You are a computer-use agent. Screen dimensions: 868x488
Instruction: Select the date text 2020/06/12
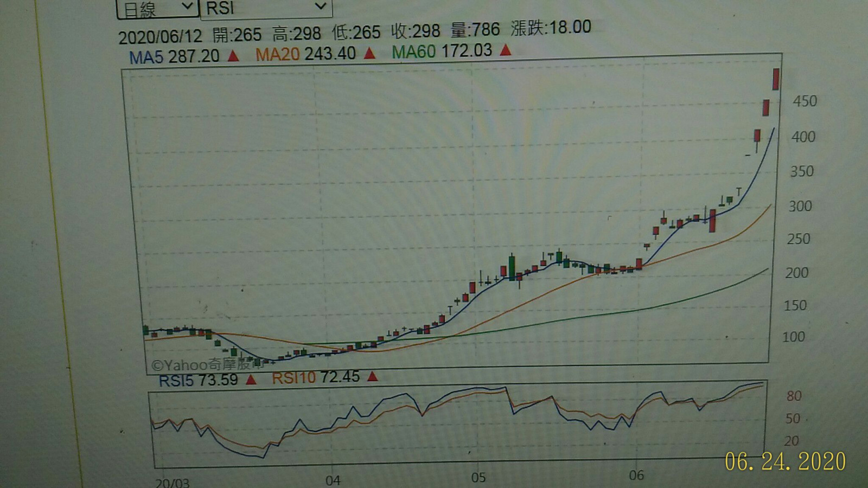160,37
